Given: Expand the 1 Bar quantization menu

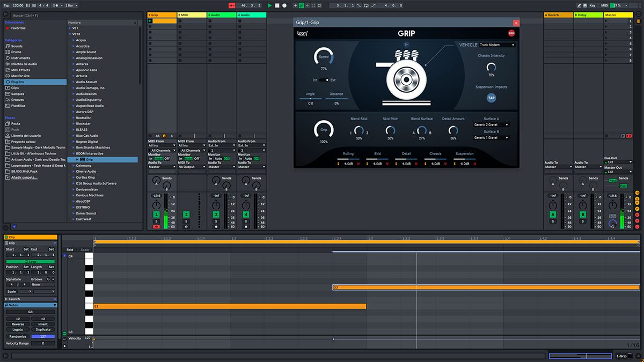Looking at the screenshot, I should point(70,5).
